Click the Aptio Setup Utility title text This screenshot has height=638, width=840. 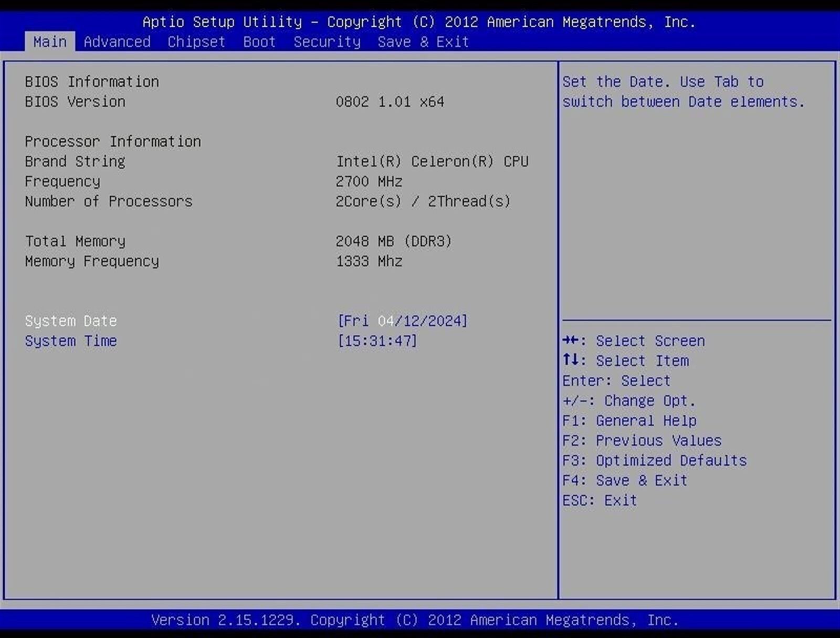tap(419, 22)
